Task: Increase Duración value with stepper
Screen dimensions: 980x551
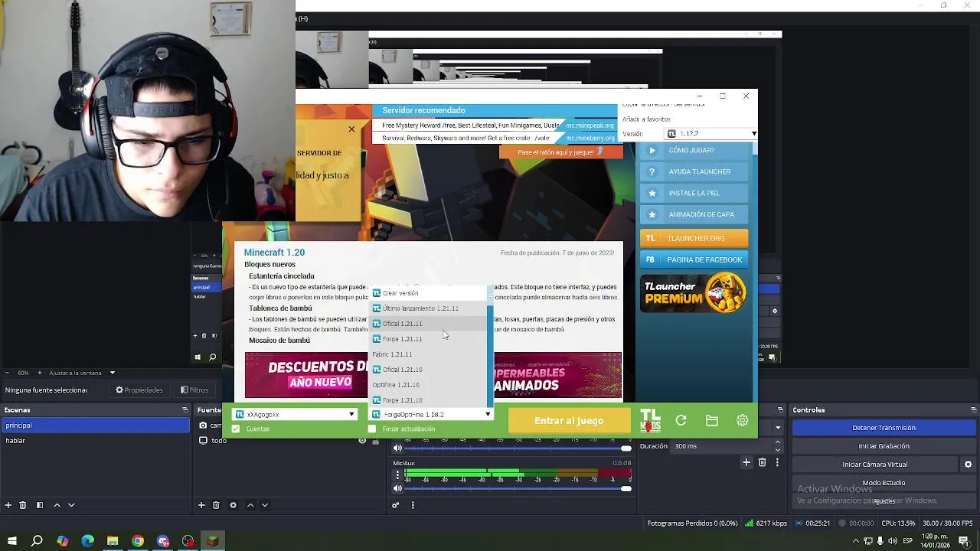Action: point(778,442)
